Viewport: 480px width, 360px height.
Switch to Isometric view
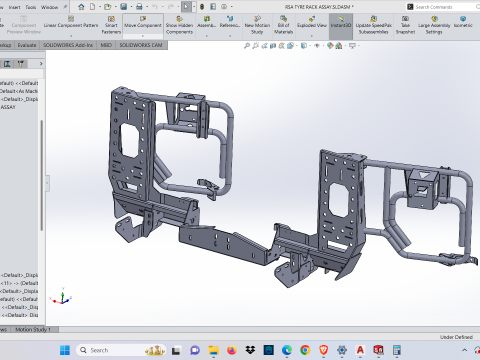pos(463,22)
